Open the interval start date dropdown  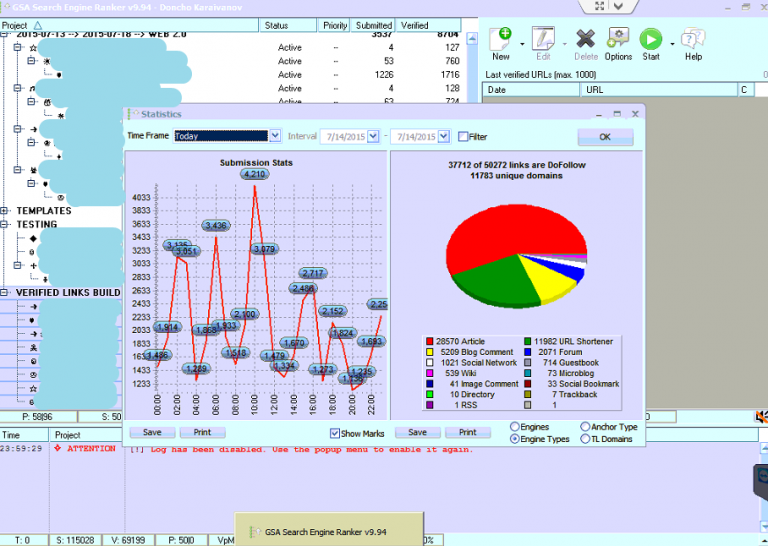(x=373, y=136)
